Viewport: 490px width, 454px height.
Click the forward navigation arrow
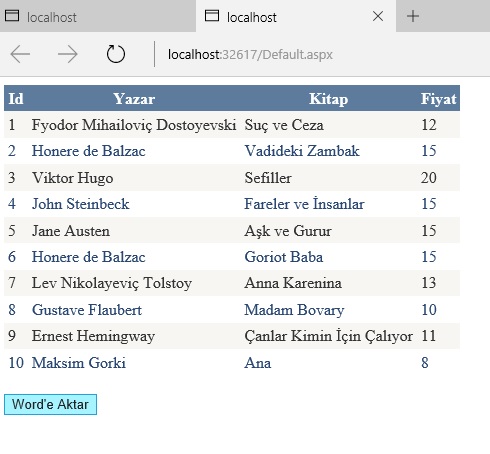(68, 54)
